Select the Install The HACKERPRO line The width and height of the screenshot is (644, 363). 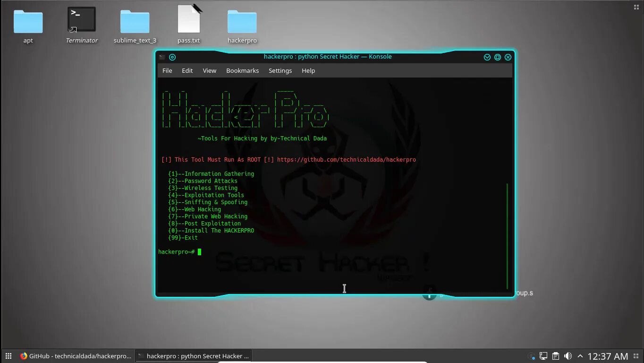click(211, 231)
